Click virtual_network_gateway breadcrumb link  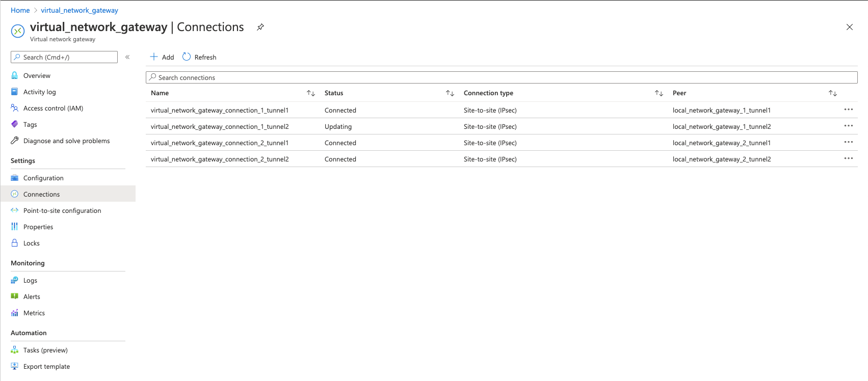pyautogui.click(x=80, y=10)
